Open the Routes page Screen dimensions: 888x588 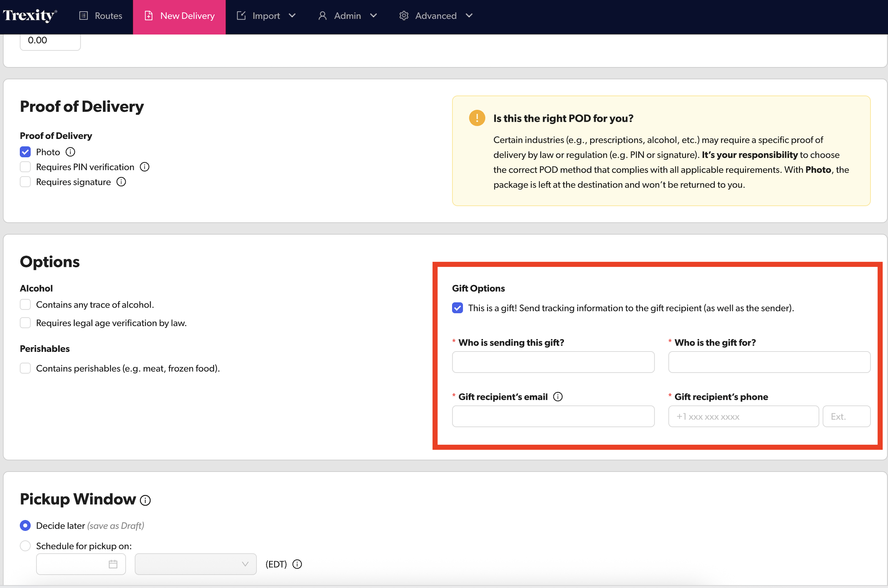[x=100, y=16]
